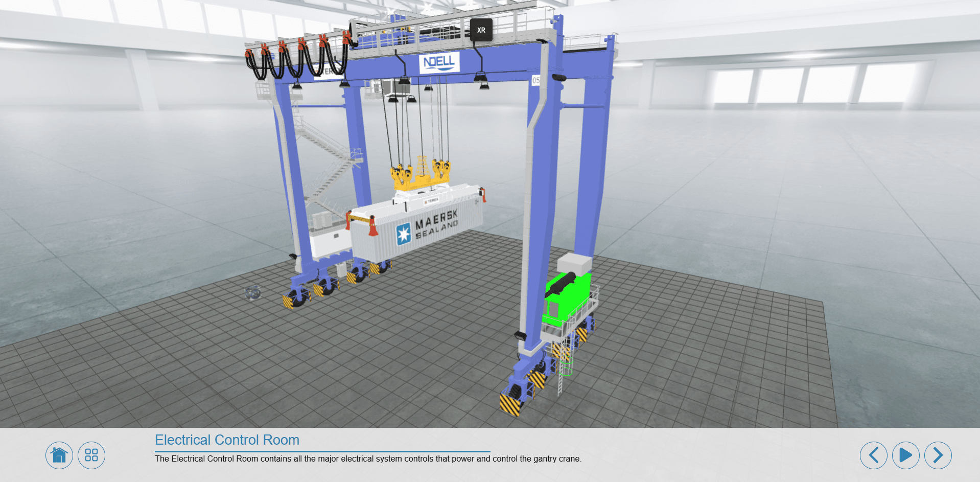This screenshot has width=980, height=482.
Task: Go to the home screen
Action: pyautogui.click(x=59, y=455)
